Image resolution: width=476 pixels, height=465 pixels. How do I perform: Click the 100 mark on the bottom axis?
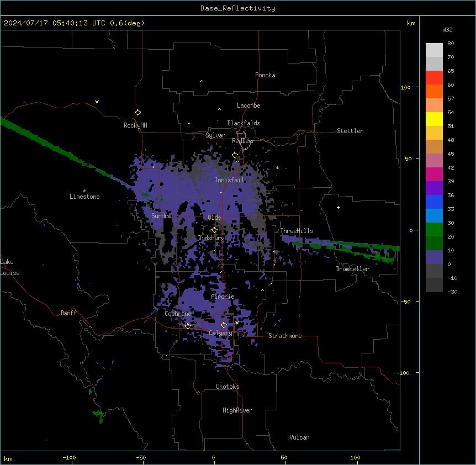pos(355,457)
